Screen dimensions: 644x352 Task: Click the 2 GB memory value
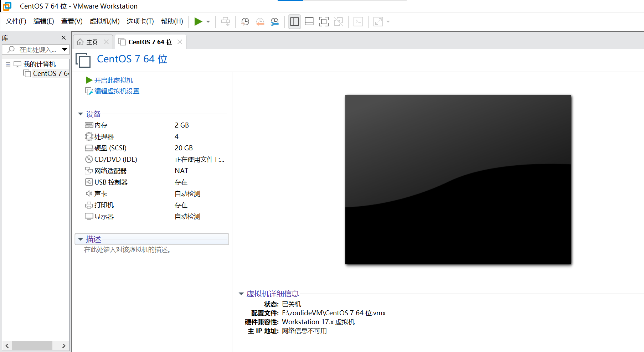coord(182,125)
